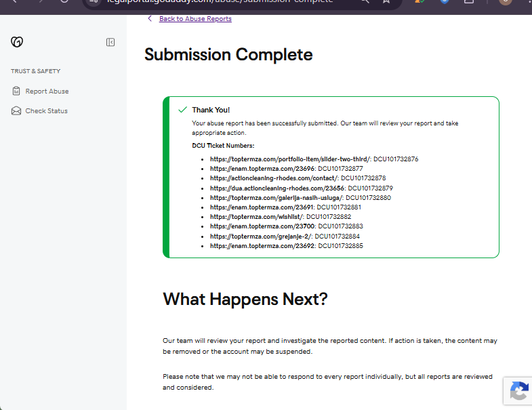Select the enam.toptermza.com/23696 ticket row
Screen dimensions: 532x410
287,169
